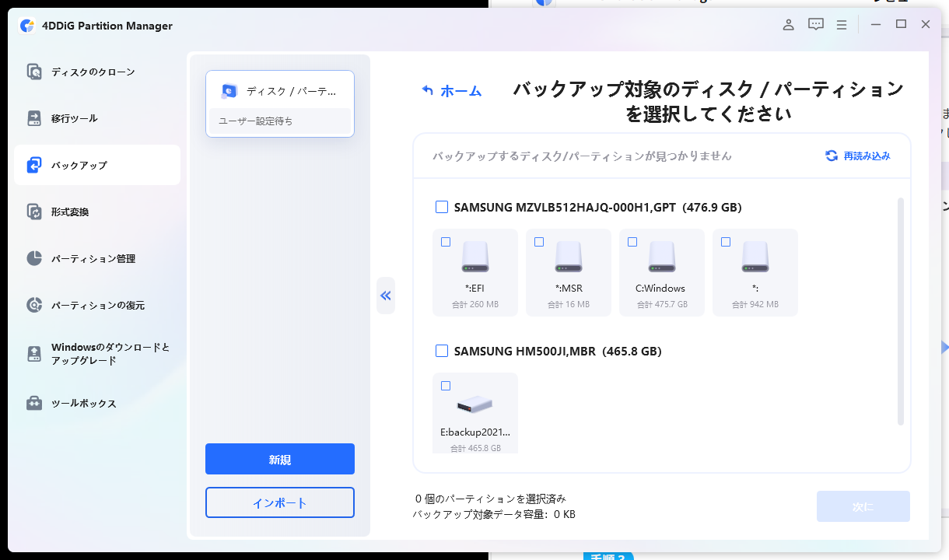
Task: Check the SAMSUNG HM500JI disk checkbox
Action: coord(442,351)
